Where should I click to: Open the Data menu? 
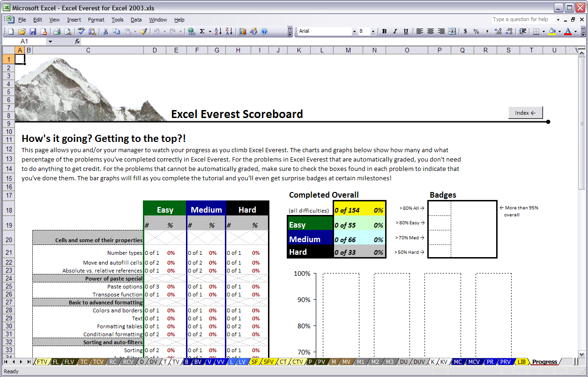136,20
